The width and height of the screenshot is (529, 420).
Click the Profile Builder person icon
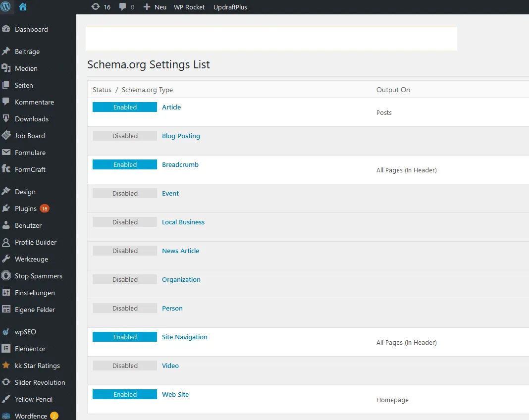coord(6,242)
